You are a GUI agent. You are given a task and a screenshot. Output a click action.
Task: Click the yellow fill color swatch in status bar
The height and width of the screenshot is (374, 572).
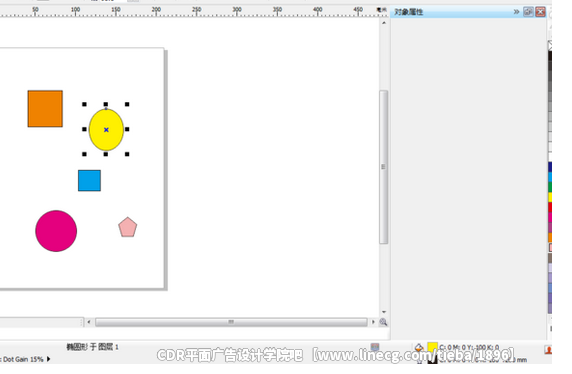432,347
